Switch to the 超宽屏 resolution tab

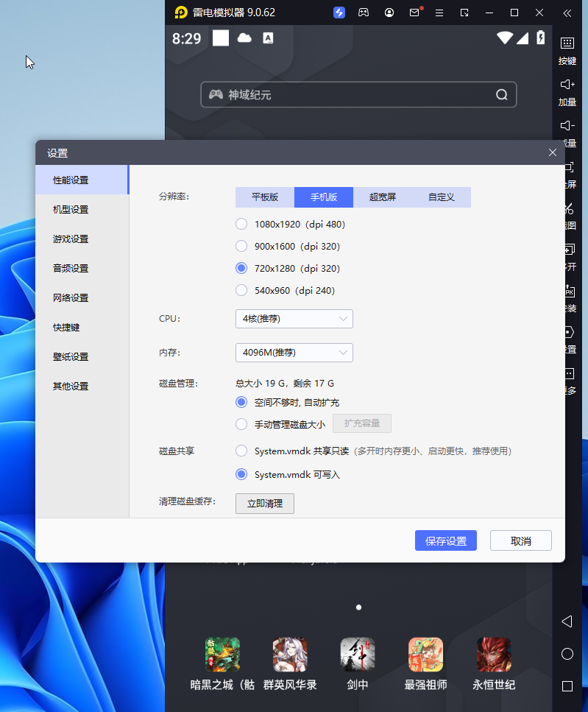(383, 197)
